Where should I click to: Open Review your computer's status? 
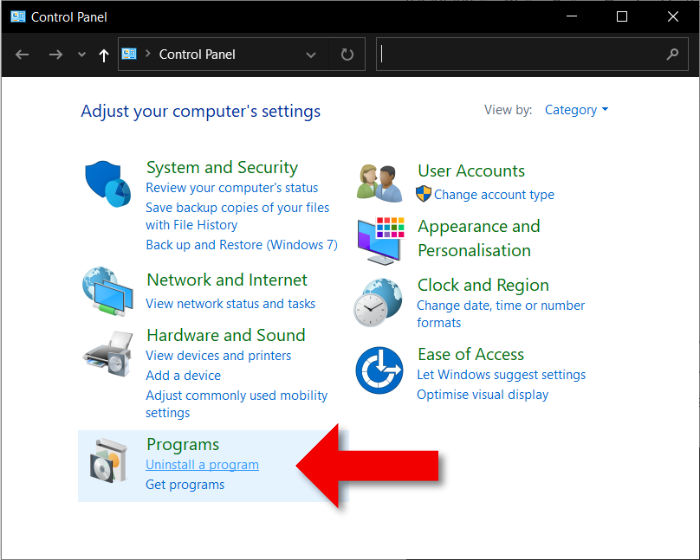232,188
